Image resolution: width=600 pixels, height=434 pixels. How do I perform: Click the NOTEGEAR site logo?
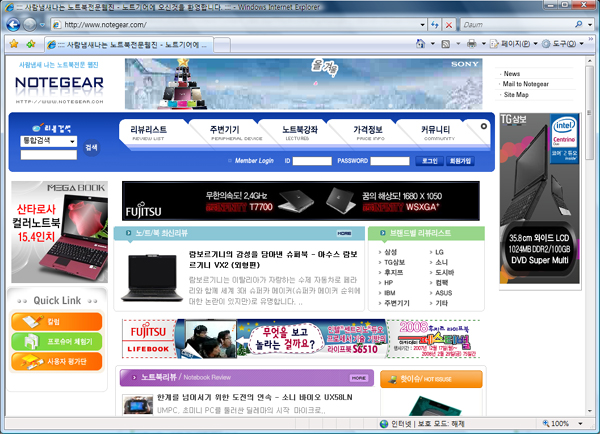tap(59, 83)
